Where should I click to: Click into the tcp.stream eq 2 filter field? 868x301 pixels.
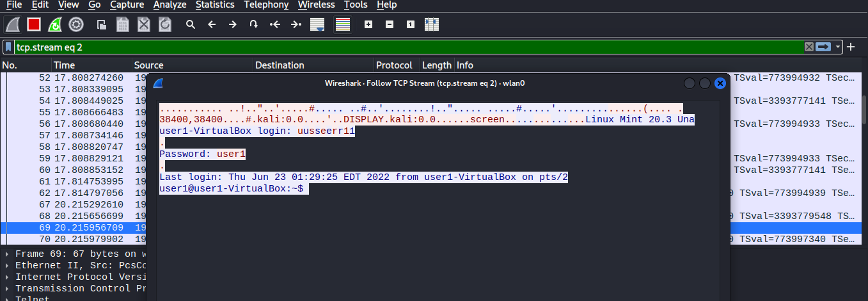click(x=408, y=47)
